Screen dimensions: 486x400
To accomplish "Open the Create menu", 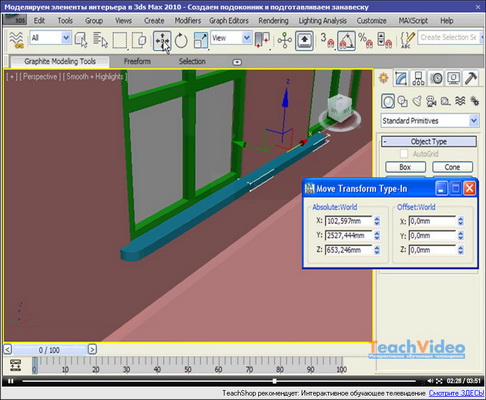I will (x=154, y=21).
